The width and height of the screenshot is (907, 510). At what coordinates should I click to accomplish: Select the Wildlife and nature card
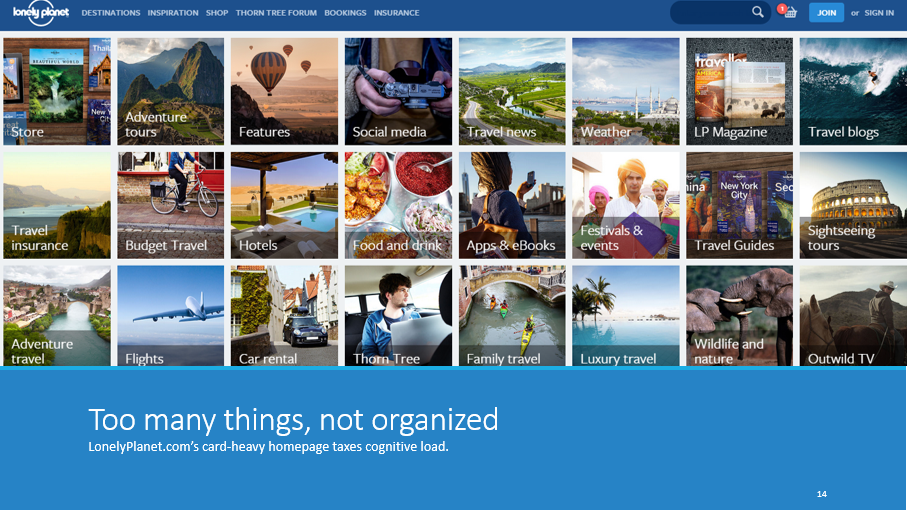pyautogui.click(x=739, y=316)
